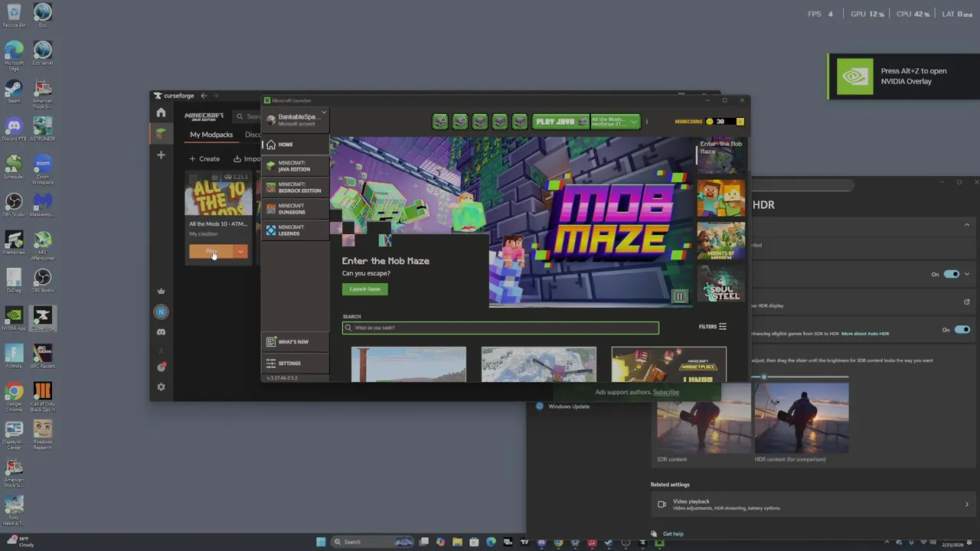Screen dimensions: 980x551
Task: Open the crown premium icon in CurseForge sidebar
Action: tap(161, 291)
